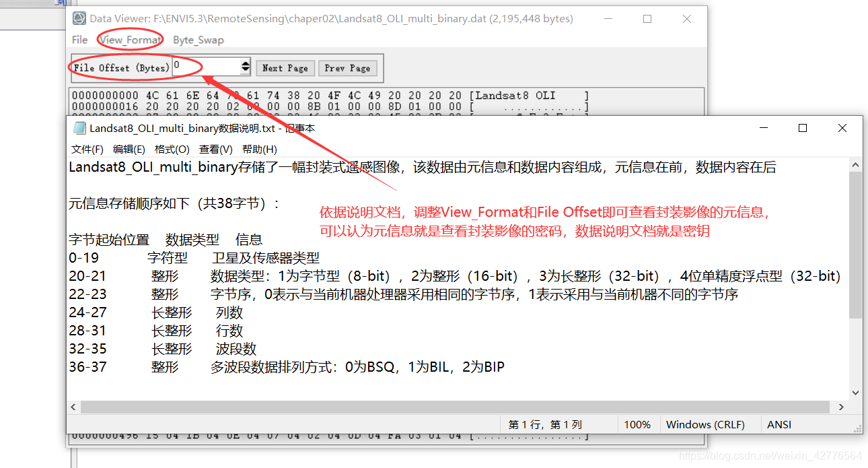
Task: Click the Windows (CRLF) status bar entry
Action: [705, 424]
